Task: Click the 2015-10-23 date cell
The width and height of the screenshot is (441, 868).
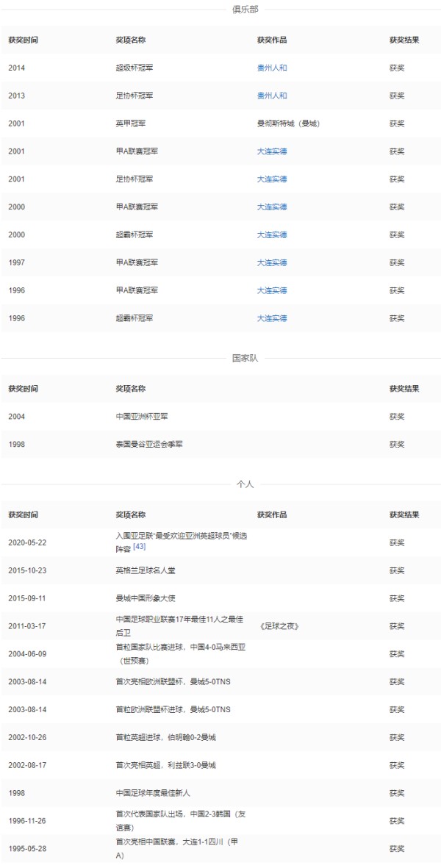Action: tap(27, 570)
